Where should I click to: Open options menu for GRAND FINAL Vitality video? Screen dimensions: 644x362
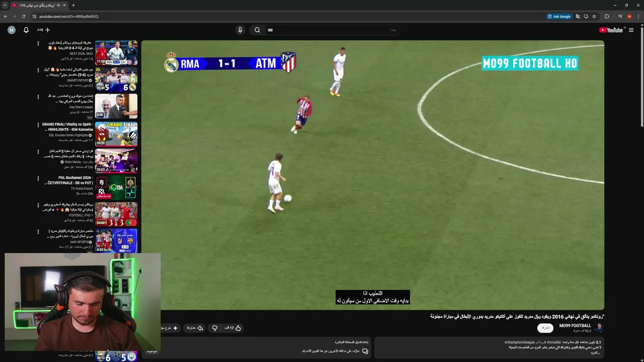(x=38, y=124)
